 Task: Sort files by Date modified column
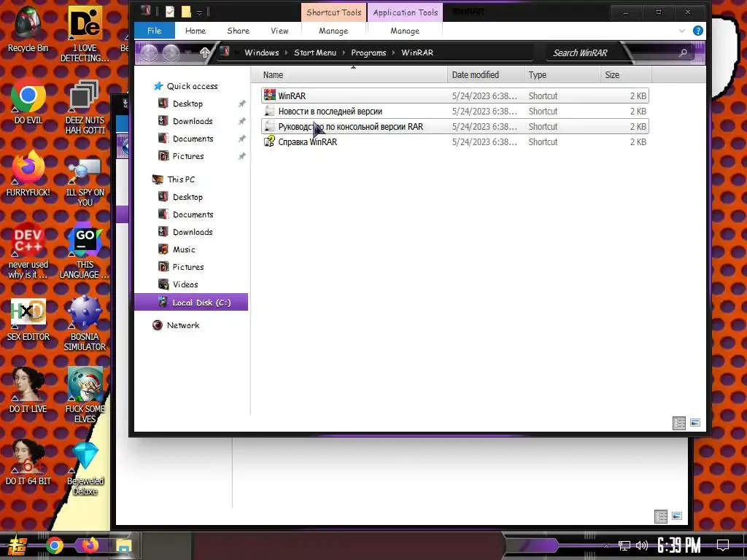[485, 75]
